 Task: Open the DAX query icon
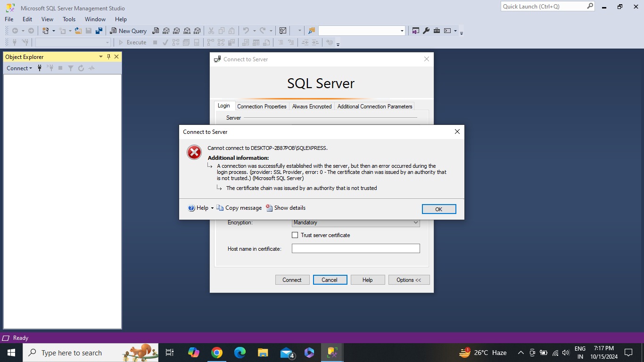[x=197, y=31]
